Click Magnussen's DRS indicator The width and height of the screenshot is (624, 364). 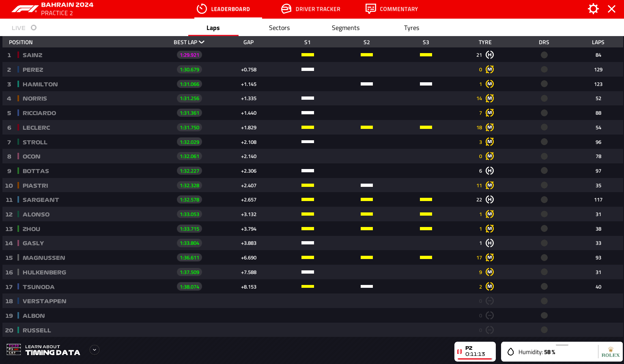pos(544,257)
